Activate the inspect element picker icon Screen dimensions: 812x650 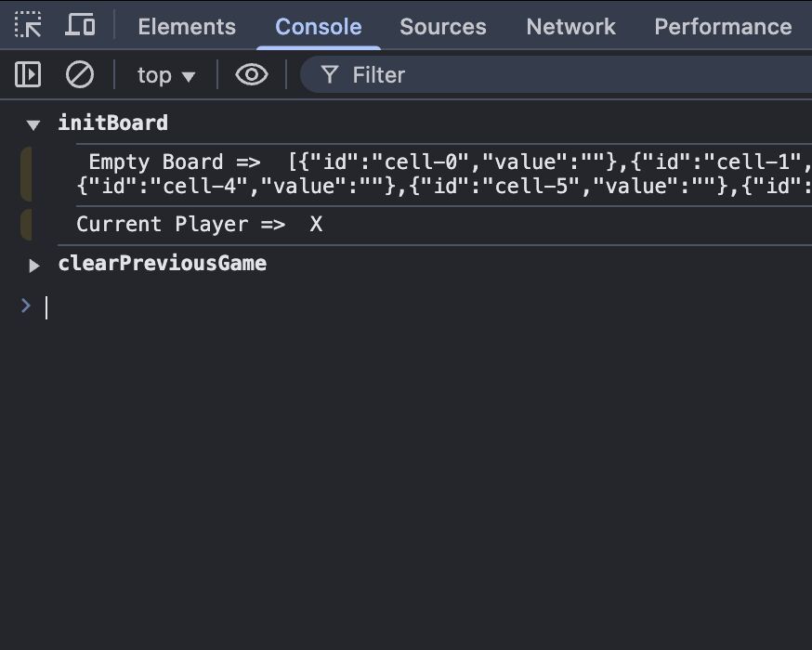(x=28, y=25)
